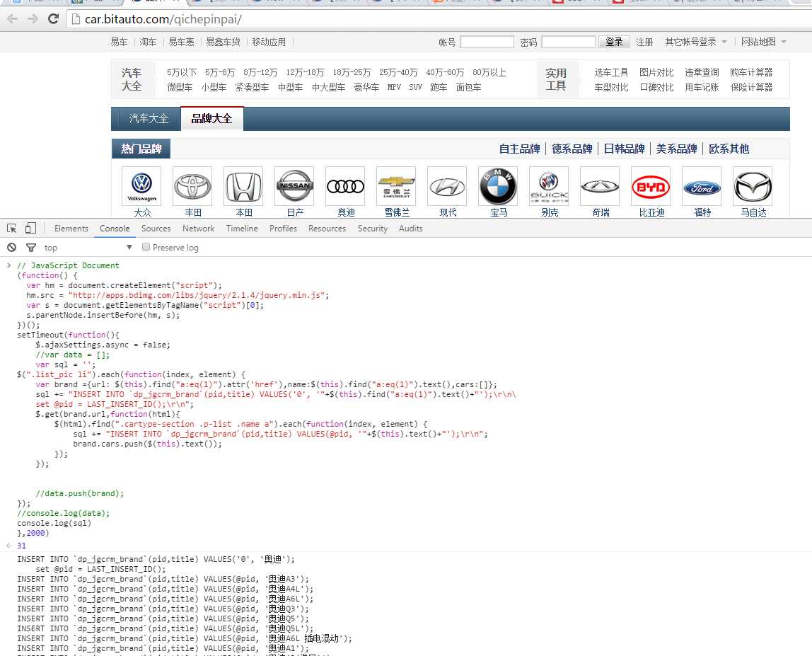This screenshot has height=656, width=812.
Task: Click the console result value 31
Action: coord(21,546)
